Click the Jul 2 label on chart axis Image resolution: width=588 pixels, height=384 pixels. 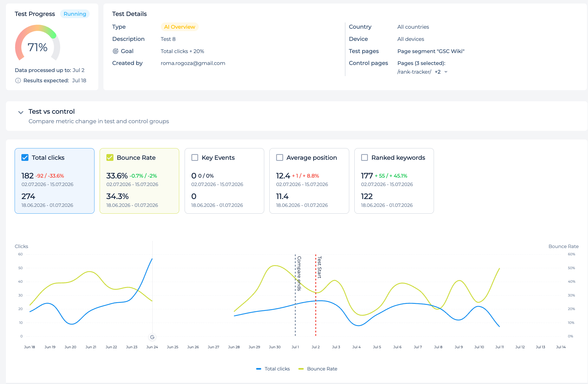coord(316,347)
